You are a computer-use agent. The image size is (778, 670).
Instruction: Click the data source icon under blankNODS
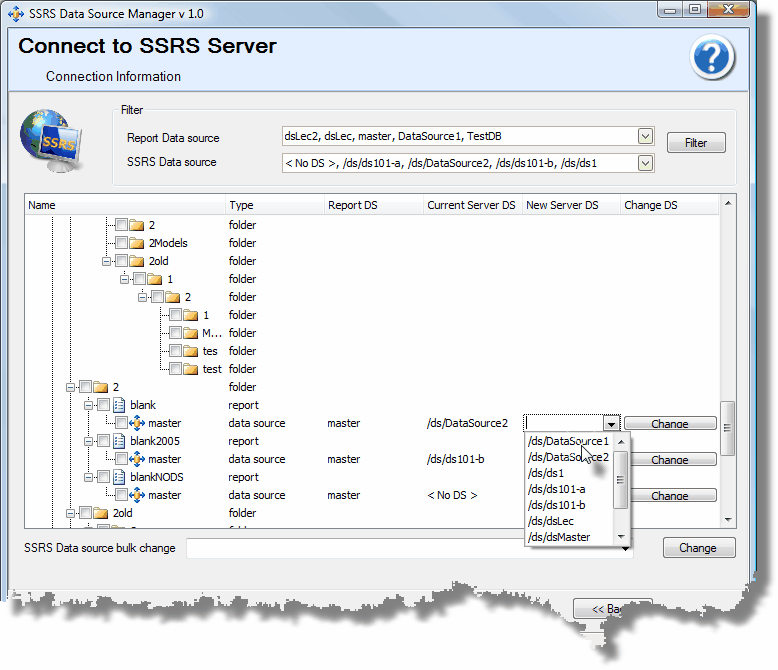[x=137, y=495]
